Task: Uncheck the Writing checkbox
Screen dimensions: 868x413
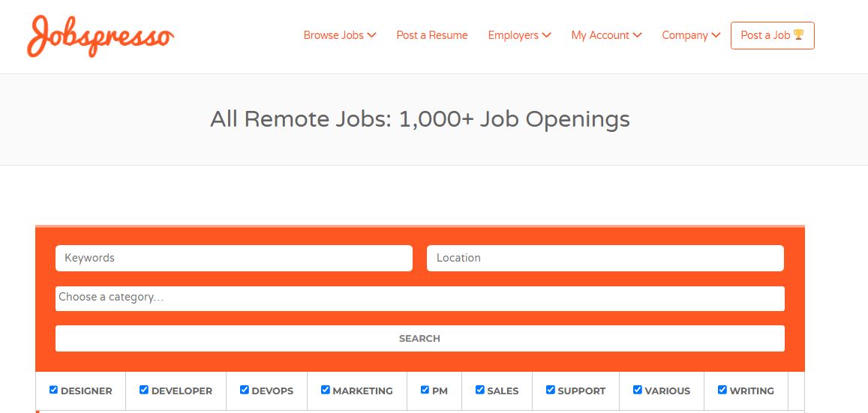Action: coord(722,390)
